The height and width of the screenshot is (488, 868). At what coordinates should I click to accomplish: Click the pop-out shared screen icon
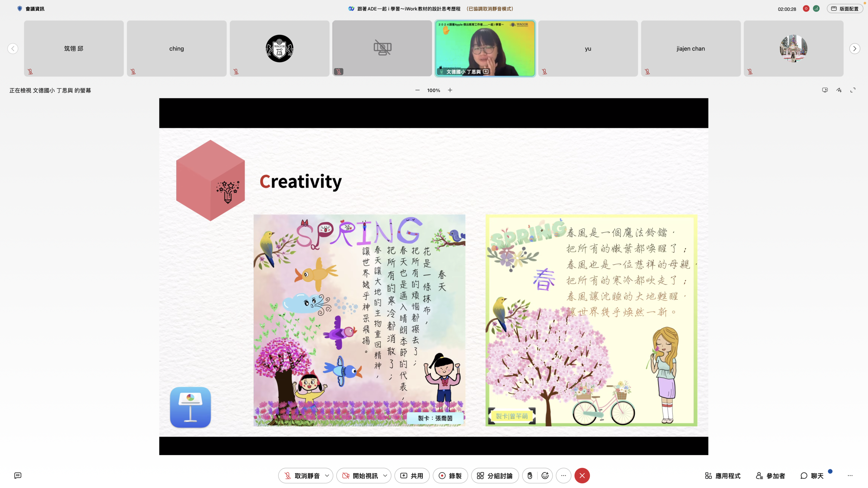click(825, 90)
